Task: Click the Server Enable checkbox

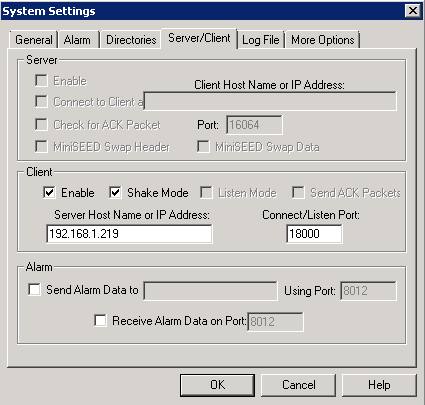Action: pos(41,81)
